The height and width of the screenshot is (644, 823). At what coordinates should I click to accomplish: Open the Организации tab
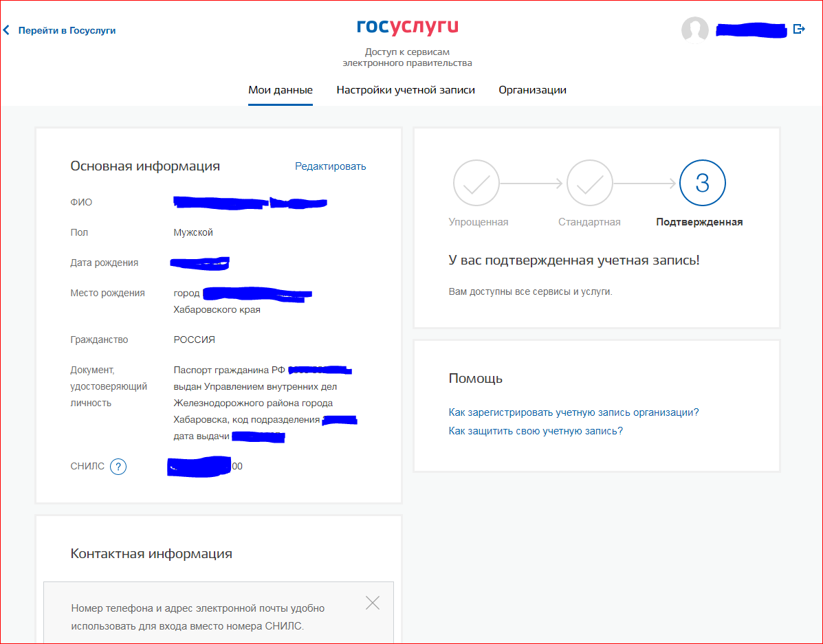532,90
